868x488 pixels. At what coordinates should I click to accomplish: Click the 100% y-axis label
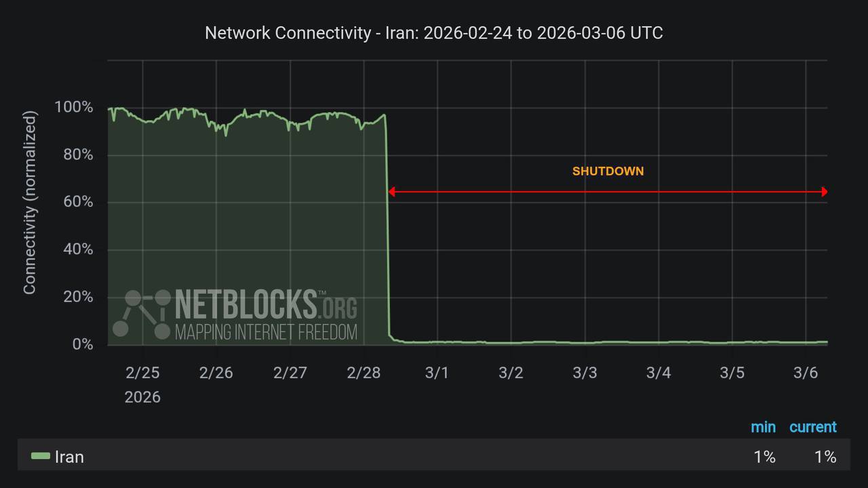[73, 107]
